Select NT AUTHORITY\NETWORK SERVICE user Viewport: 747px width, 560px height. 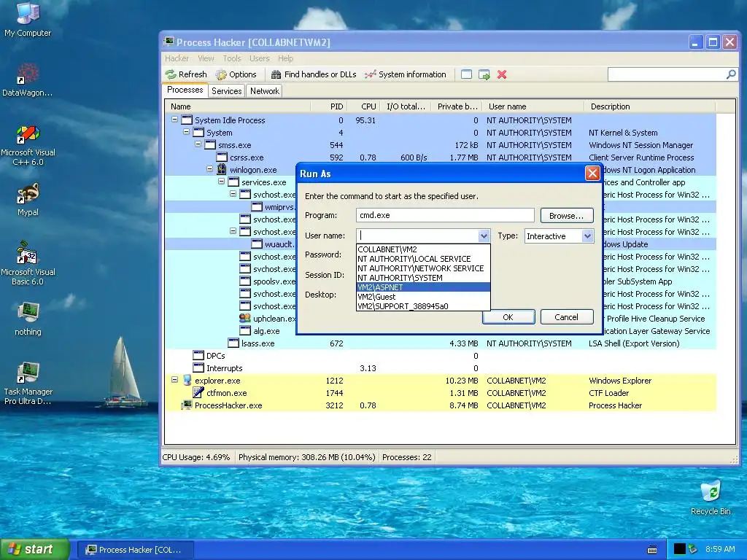coord(423,268)
